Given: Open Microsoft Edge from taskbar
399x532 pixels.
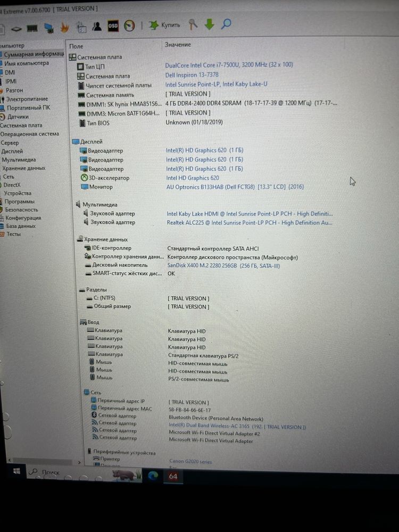Looking at the screenshot, I should pyautogui.click(x=153, y=475).
